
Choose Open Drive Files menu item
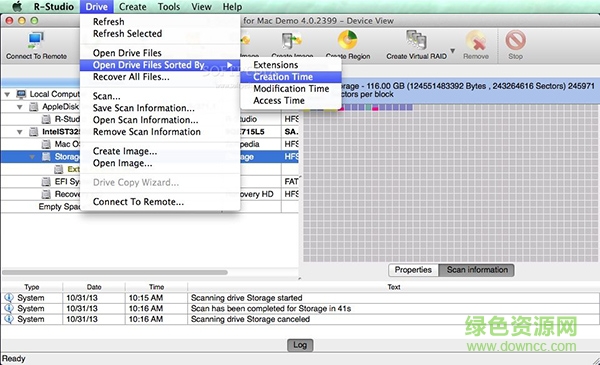[x=160, y=53]
